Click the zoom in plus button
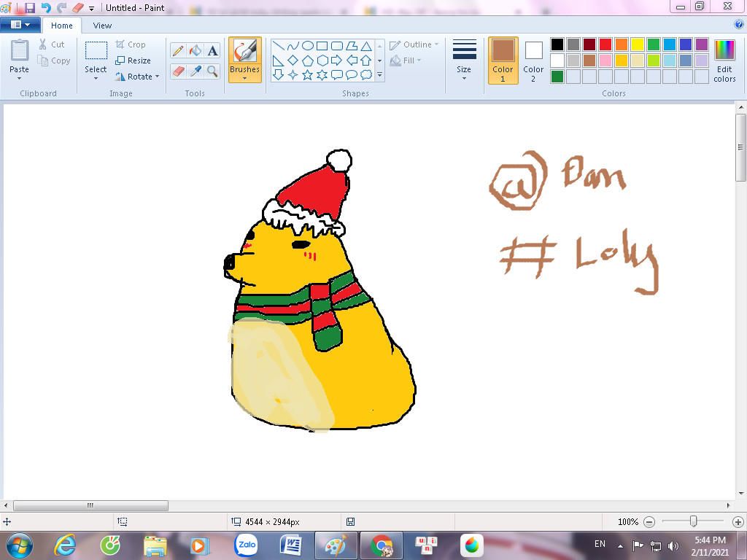747x560 pixels. 738,522
